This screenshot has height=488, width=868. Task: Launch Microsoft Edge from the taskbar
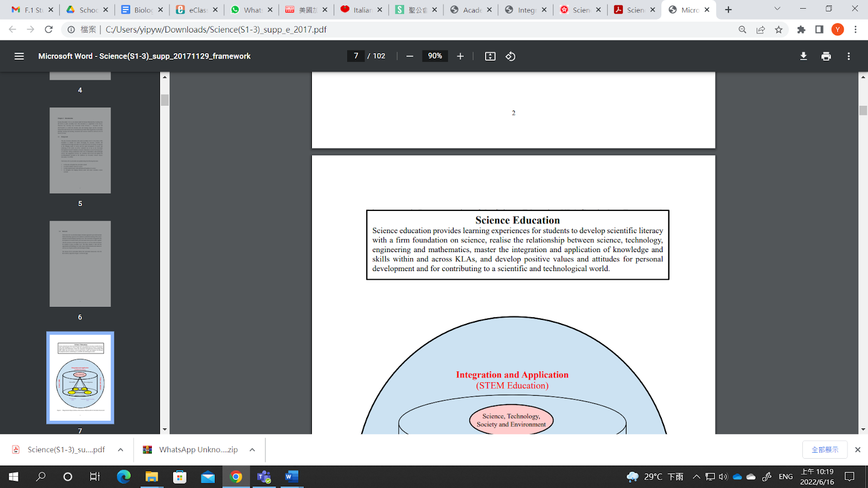point(124,477)
